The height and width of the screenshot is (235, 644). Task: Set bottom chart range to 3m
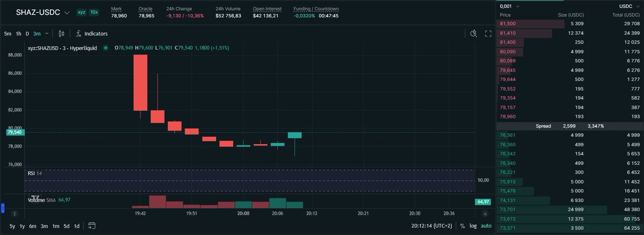44,226
